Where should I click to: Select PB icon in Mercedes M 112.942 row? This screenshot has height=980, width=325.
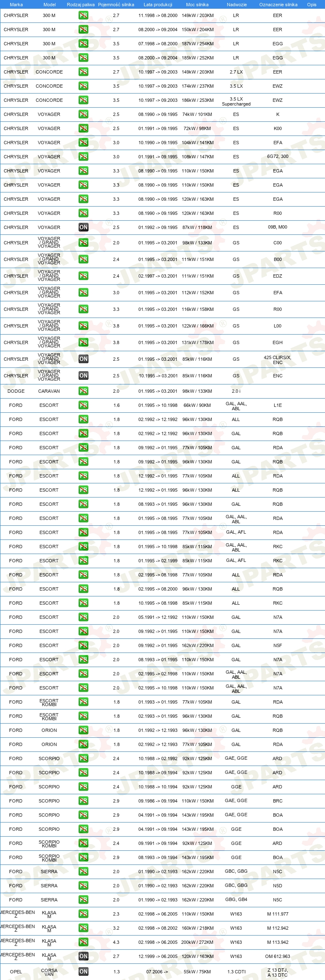[84, 928]
